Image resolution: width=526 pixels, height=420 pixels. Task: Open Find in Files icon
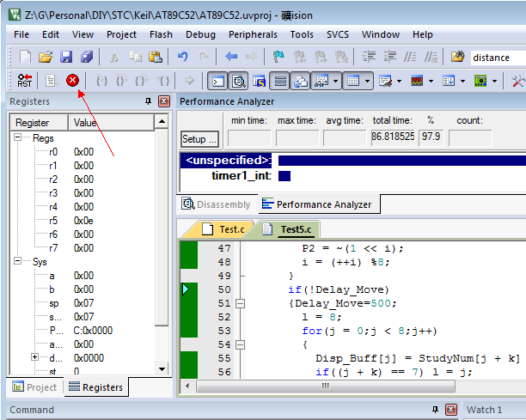pos(458,57)
